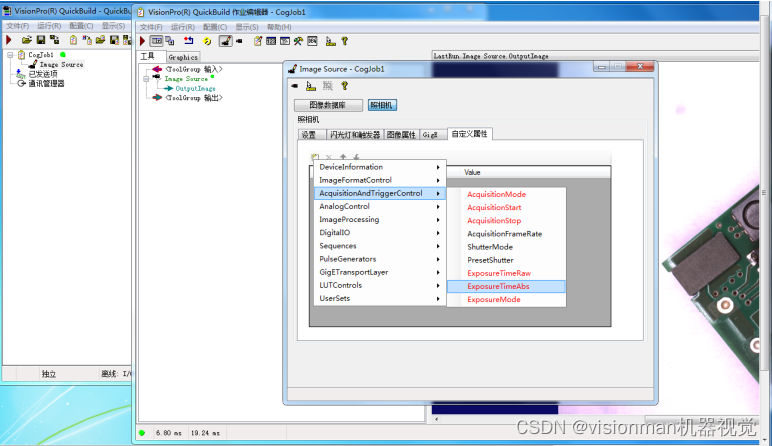
Task: Open the UserSets submenu
Action: [380, 298]
